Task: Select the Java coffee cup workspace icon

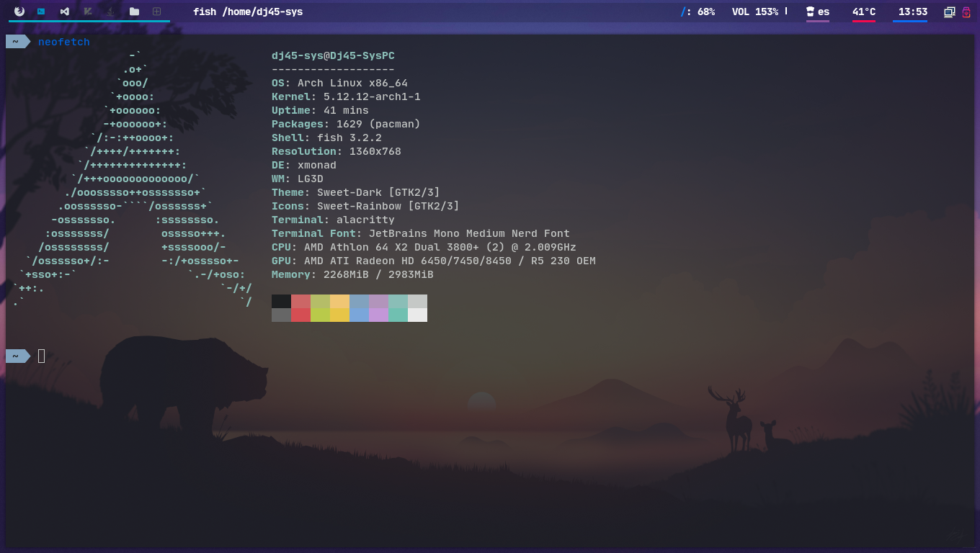Action: [110, 12]
